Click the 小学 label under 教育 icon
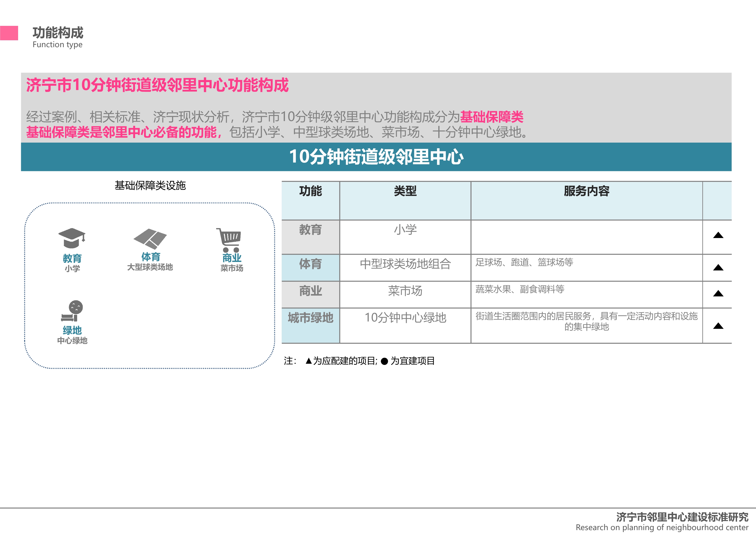The width and height of the screenshot is (756, 534). click(72, 268)
